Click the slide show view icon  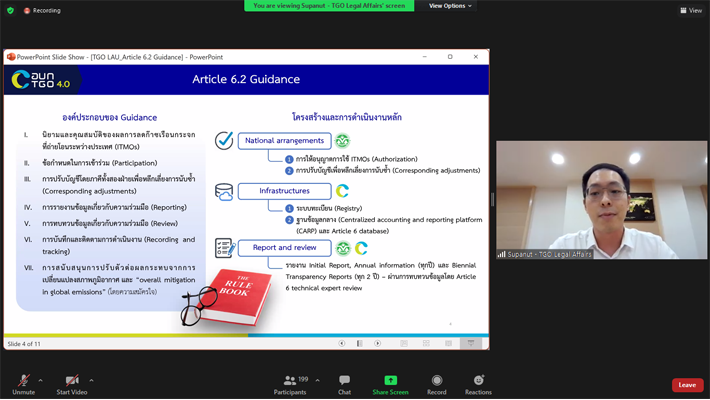coord(470,343)
